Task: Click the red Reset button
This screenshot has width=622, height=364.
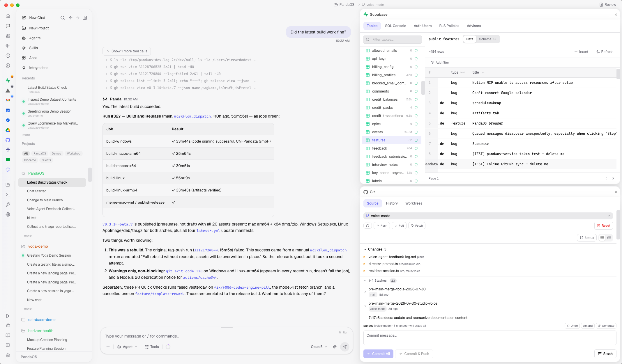Action: [604, 226]
